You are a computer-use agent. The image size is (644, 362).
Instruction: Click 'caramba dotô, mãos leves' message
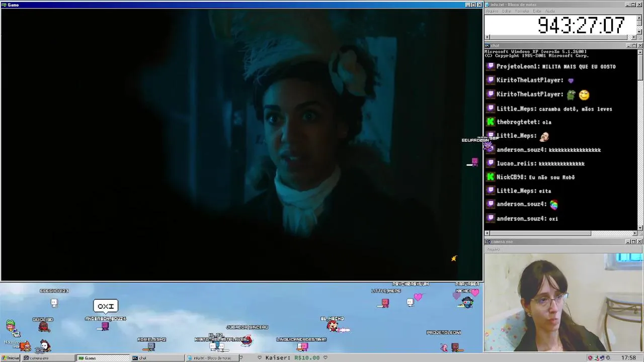click(575, 109)
